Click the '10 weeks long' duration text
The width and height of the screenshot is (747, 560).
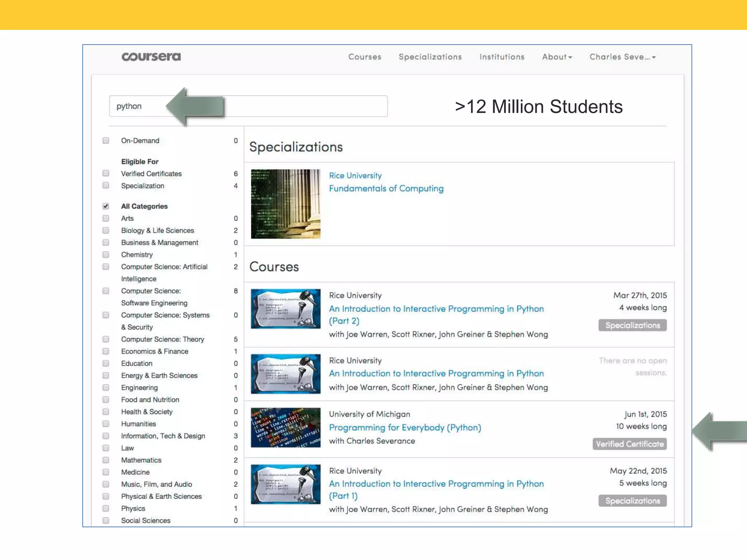[x=641, y=426]
